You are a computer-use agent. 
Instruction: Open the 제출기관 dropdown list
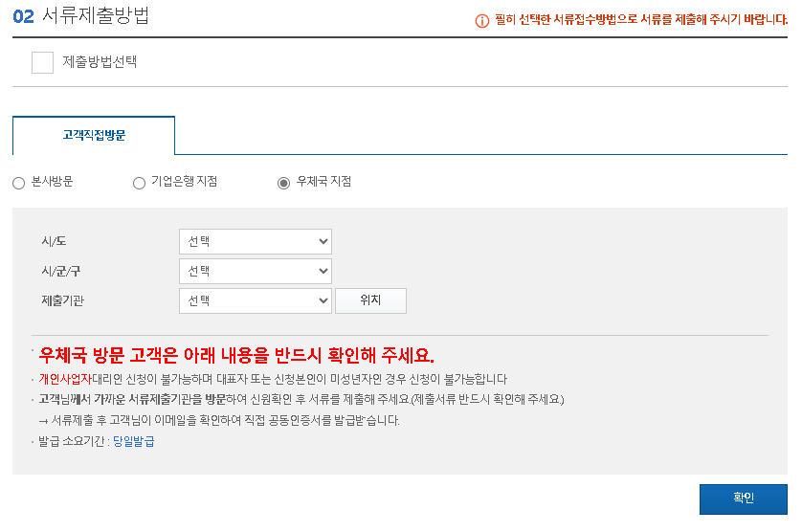point(256,300)
